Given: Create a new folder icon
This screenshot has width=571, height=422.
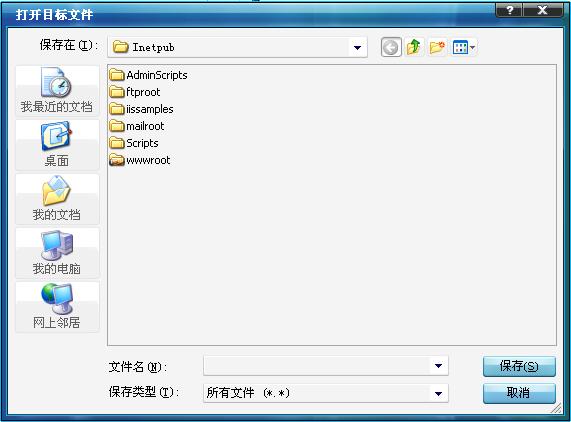Looking at the screenshot, I should [x=437, y=47].
